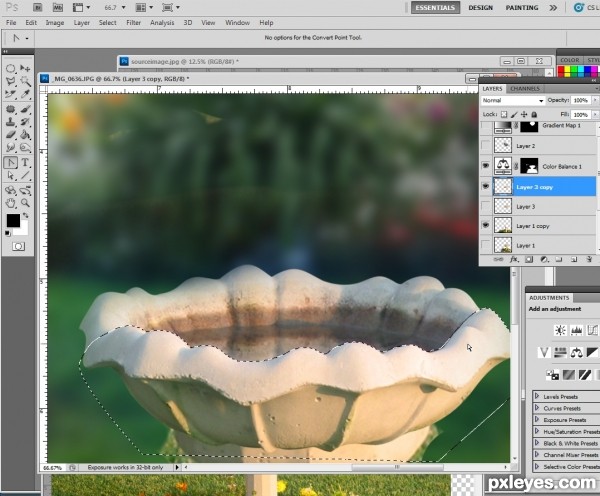Open the Image menu
Screen dimensions: 600x496
[x=55, y=23]
